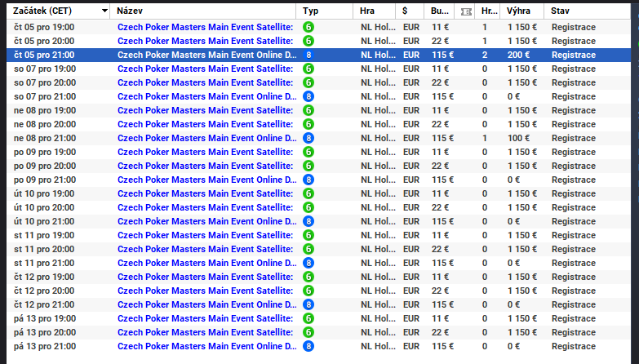Click the EUR currency cell on po 09 pro 20:00

[x=411, y=166]
